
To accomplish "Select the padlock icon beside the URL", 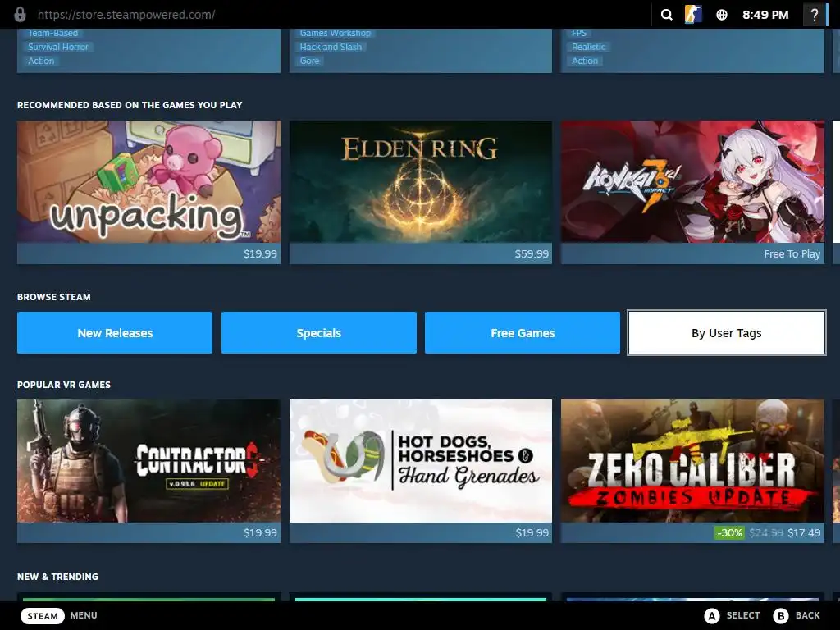I will tap(20, 15).
